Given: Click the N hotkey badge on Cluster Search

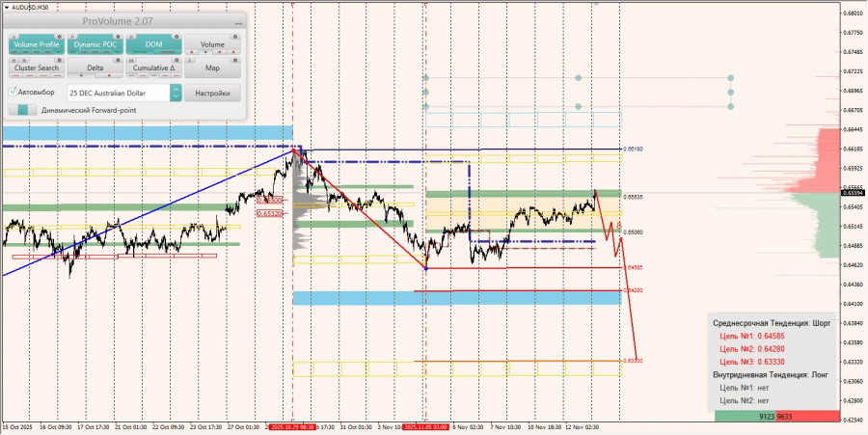Looking at the screenshot, I should (23, 60).
